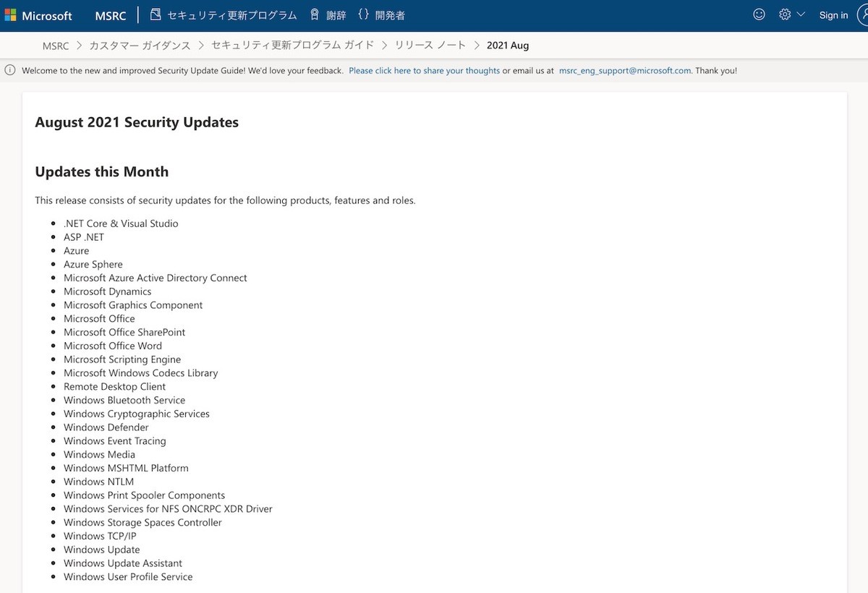Viewport: 868px width, 593px height.
Task: Click 'Windows Update Assistant' list item
Action: tap(123, 563)
